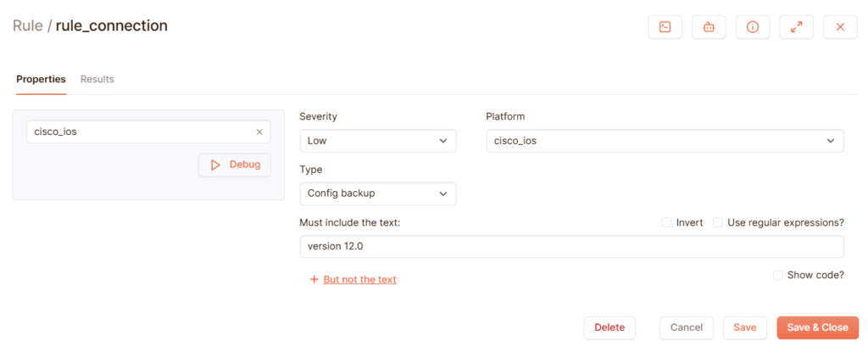Expand the rule panel to fullscreen
868x353 pixels.
click(796, 27)
